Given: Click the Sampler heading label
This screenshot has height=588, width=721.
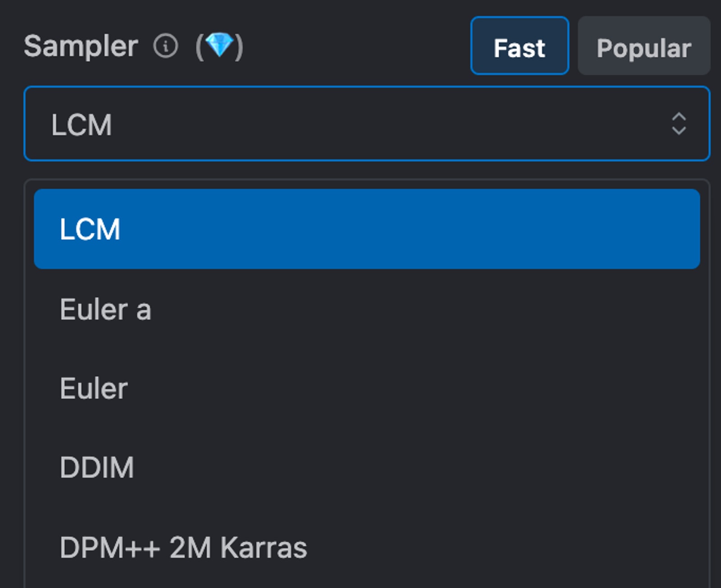Looking at the screenshot, I should 81,46.
